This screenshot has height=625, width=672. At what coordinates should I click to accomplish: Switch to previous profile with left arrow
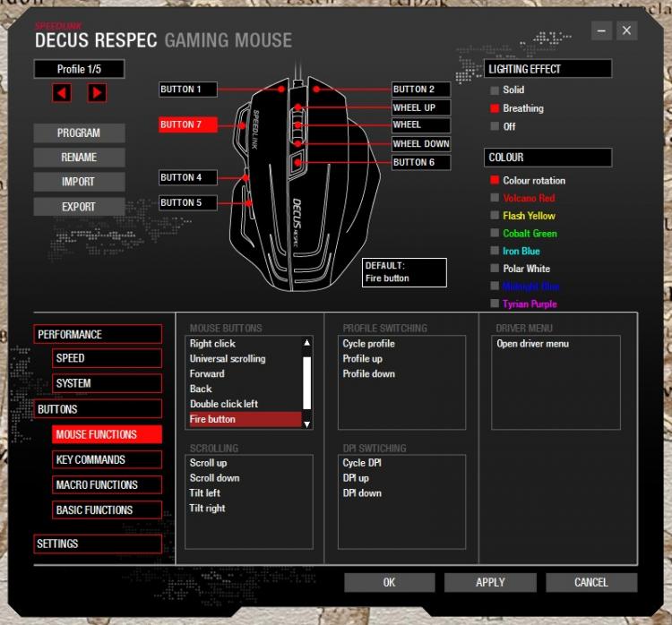[62, 93]
